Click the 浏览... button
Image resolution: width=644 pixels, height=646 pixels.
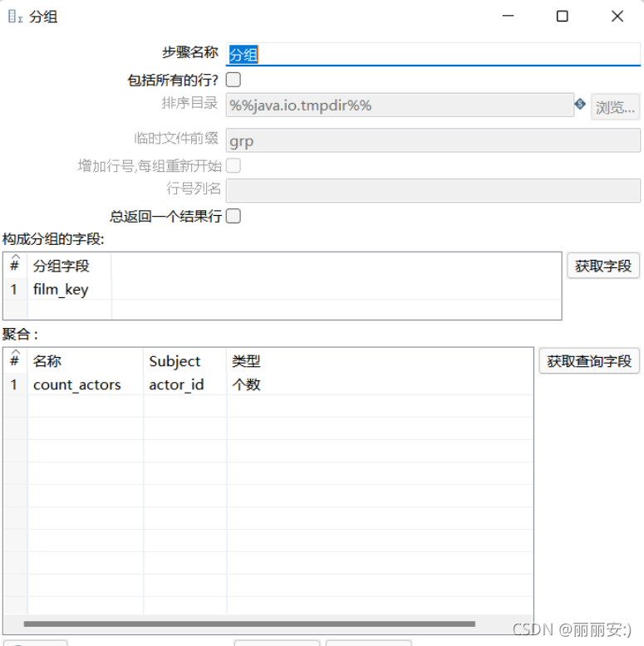click(615, 107)
